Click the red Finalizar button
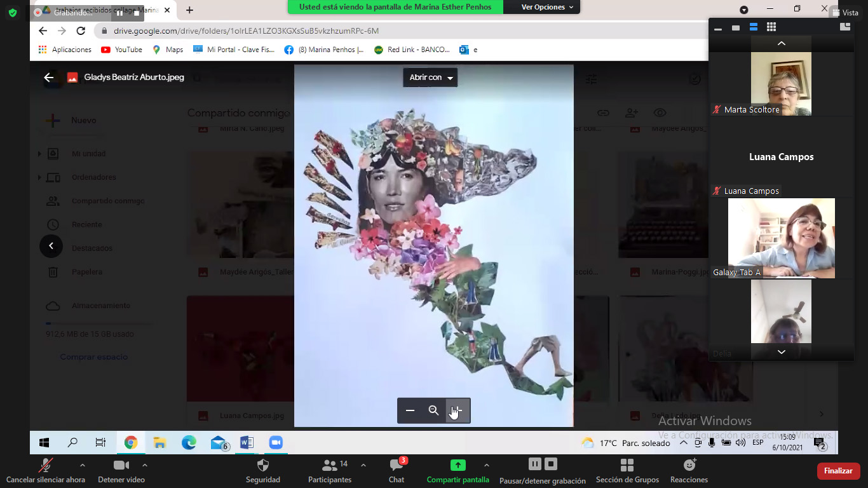 coord(838,471)
